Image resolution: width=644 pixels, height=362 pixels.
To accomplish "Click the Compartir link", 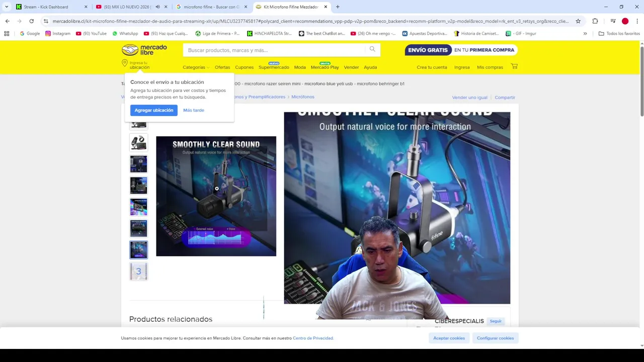I will click(505, 98).
